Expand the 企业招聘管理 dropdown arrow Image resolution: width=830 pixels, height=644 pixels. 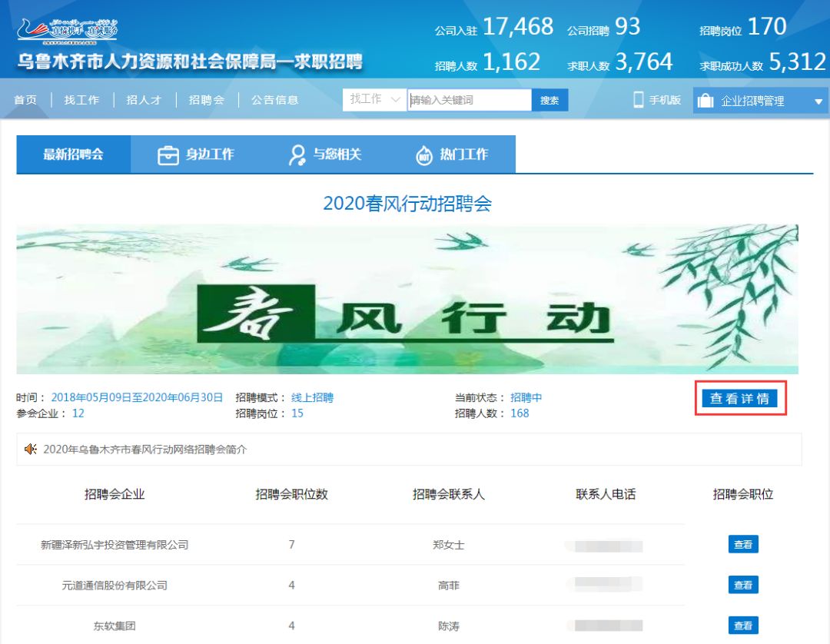point(818,101)
